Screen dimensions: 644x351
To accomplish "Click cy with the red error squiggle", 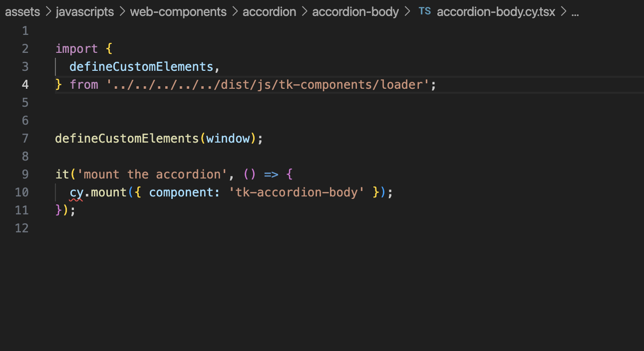I will point(76,192).
